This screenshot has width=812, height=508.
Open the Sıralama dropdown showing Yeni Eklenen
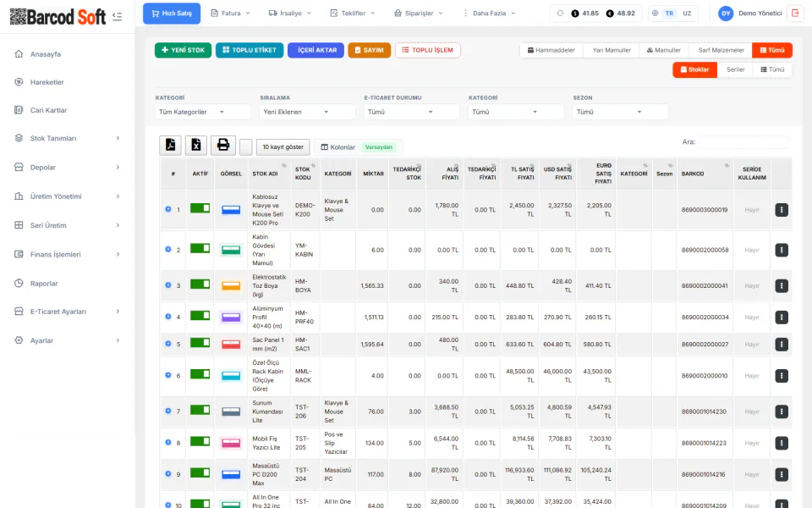click(308, 112)
